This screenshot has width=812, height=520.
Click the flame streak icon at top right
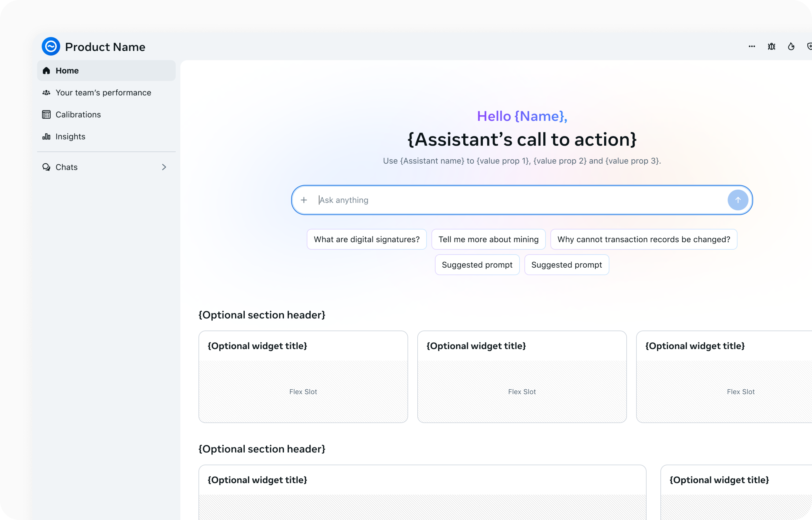(x=791, y=46)
